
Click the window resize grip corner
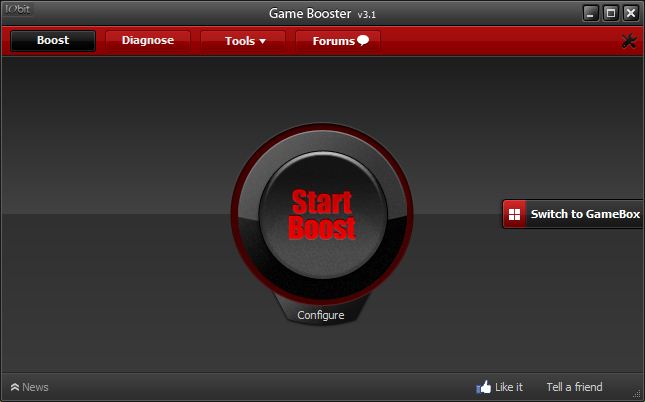click(638, 395)
